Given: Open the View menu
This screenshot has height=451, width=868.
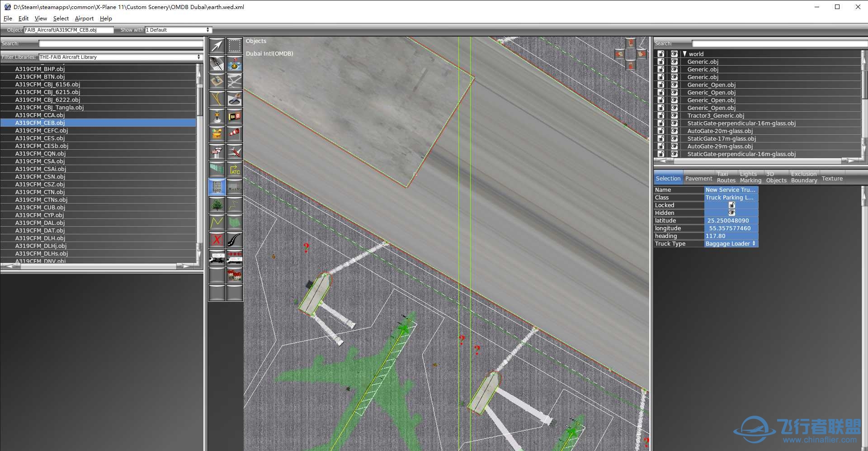Looking at the screenshot, I should 41,19.
